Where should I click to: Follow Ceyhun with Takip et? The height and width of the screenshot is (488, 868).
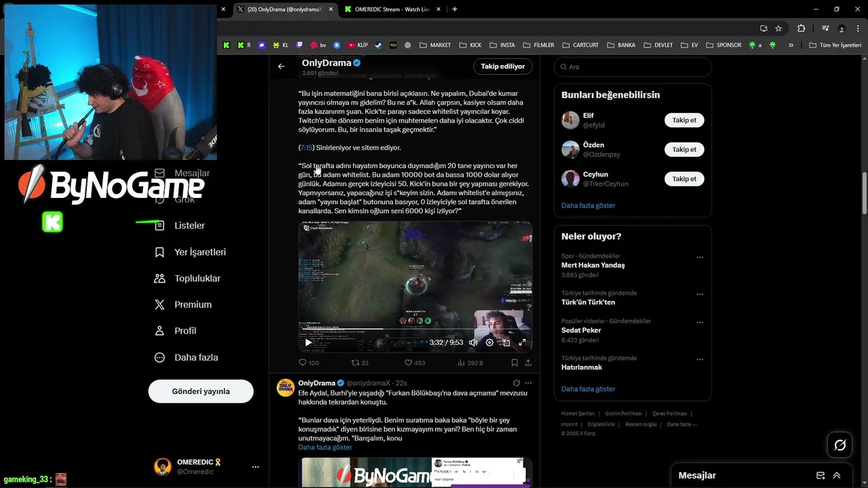tap(684, 179)
